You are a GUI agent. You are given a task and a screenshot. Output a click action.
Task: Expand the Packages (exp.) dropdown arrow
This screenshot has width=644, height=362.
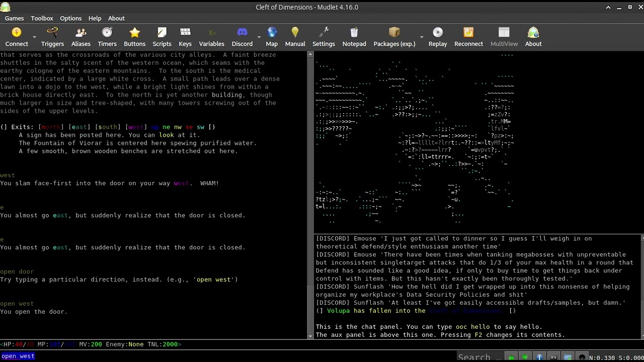tap(422, 38)
